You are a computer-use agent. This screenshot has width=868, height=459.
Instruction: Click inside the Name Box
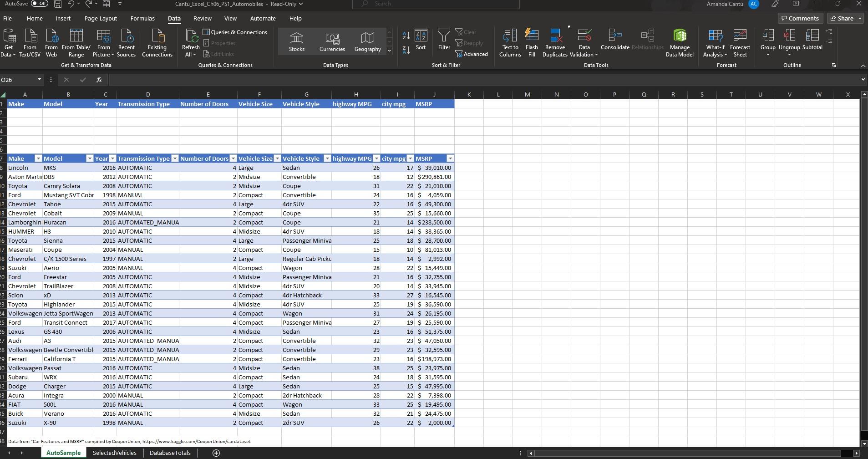pyautogui.click(x=18, y=80)
